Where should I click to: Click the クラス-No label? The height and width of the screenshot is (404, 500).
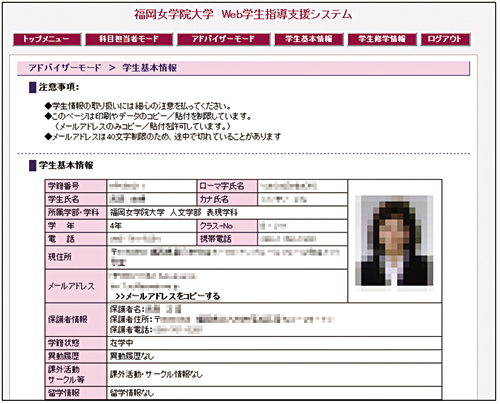coord(227,226)
